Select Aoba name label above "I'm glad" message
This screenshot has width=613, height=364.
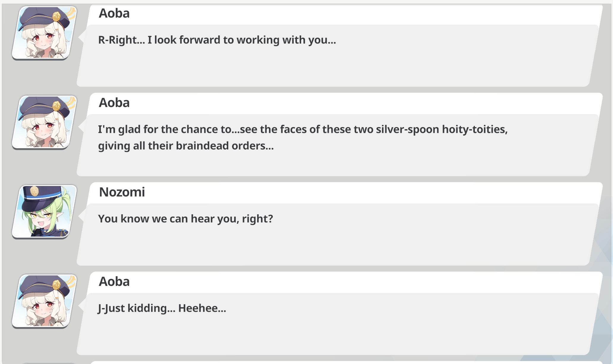114,103
